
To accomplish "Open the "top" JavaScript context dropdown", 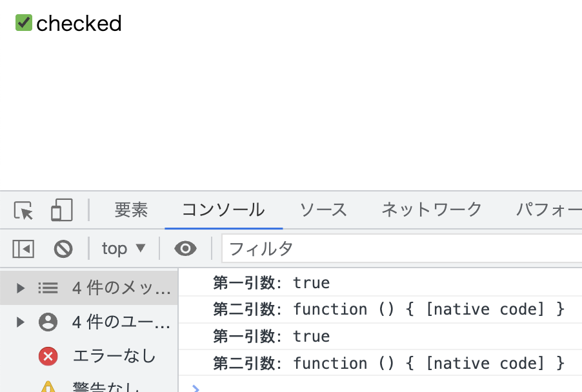I will 123,249.
